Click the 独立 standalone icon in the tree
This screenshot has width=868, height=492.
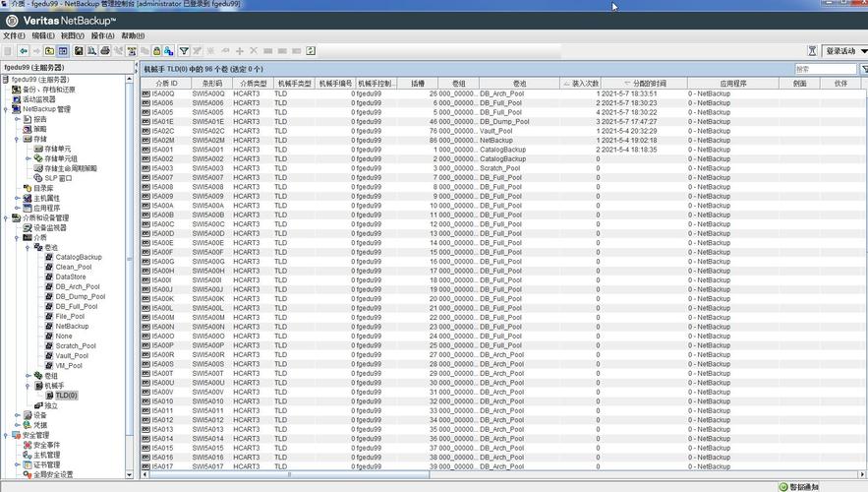coord(38,405)
